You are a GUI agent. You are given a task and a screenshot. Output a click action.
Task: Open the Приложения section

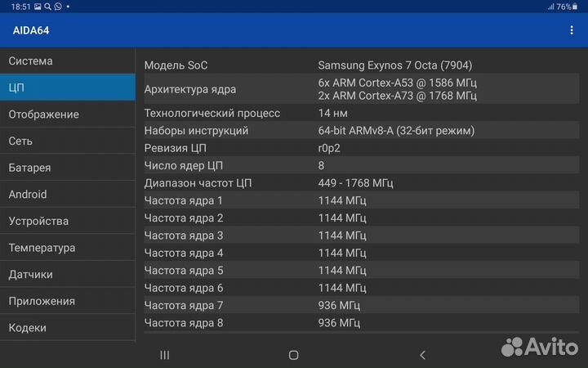[x=68, y=301]
